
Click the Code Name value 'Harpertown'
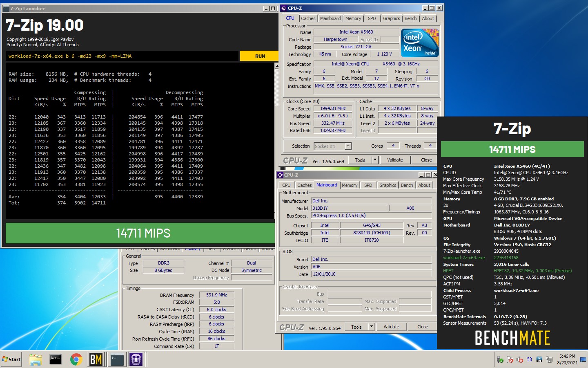[x=335, y=39]
